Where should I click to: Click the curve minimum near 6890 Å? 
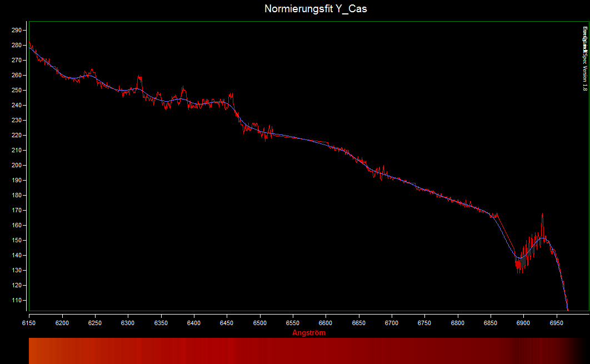click(x=518, y=258)
